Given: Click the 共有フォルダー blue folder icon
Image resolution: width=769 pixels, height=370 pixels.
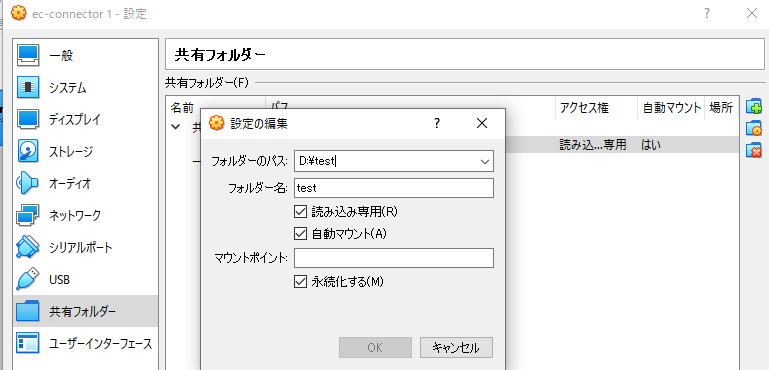Looking at the screenshot, I should (x=28, y=311).
